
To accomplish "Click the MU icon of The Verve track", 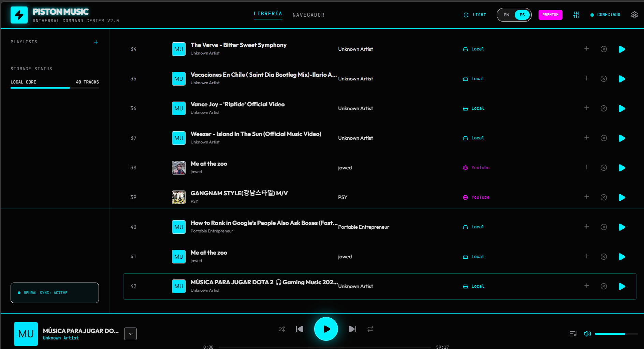I will pyautogui.click(x=179, y=49).
